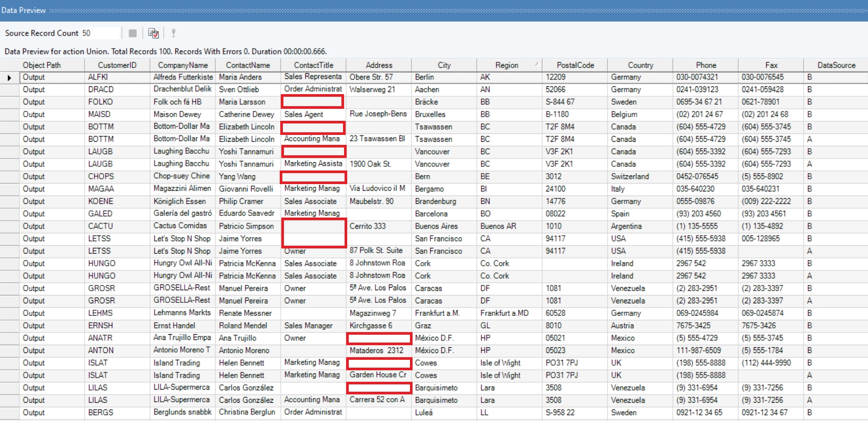Click the Data Preview panel title bar

[434, 10]
